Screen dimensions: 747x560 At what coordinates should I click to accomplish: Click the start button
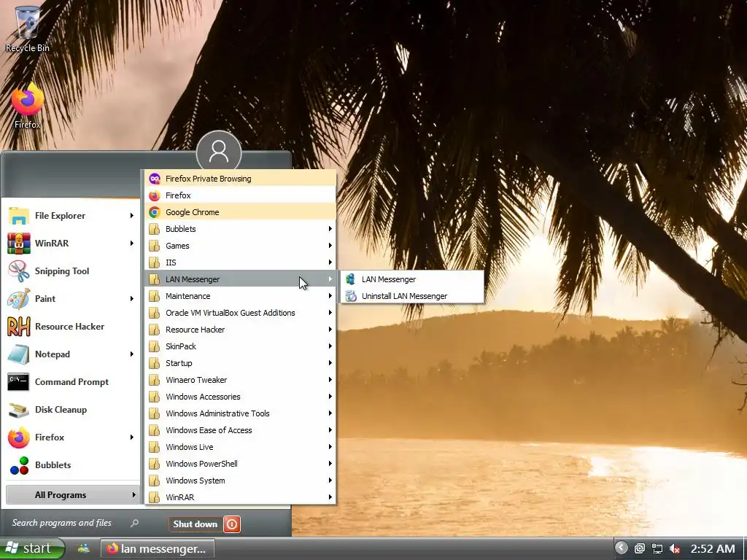pos(31,548)
